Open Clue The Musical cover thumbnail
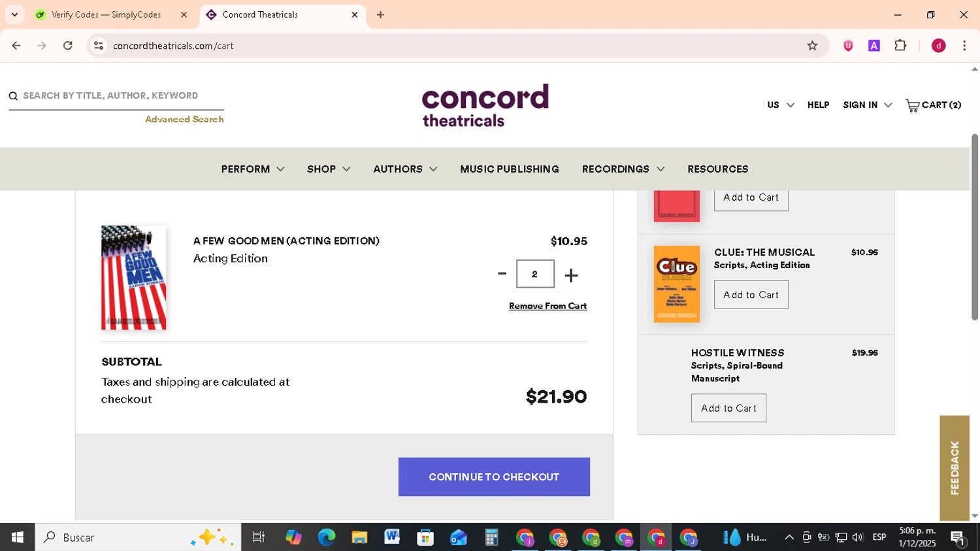This screenshot has height=551, width=980. [677, 284]
